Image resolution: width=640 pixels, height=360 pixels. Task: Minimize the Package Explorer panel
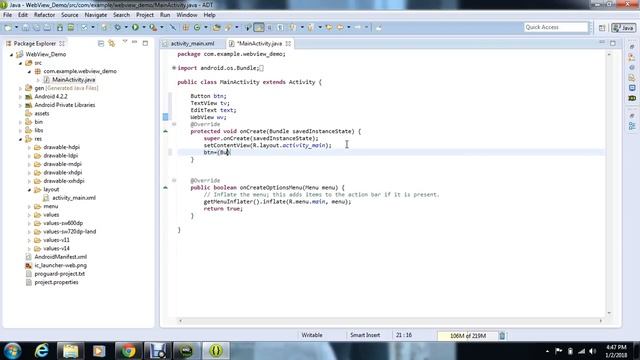135,42
